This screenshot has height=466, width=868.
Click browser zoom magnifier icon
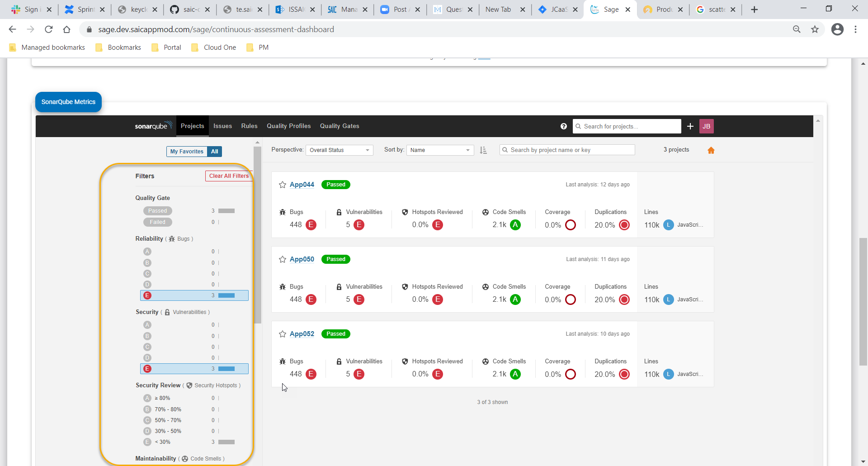point(797,29)
